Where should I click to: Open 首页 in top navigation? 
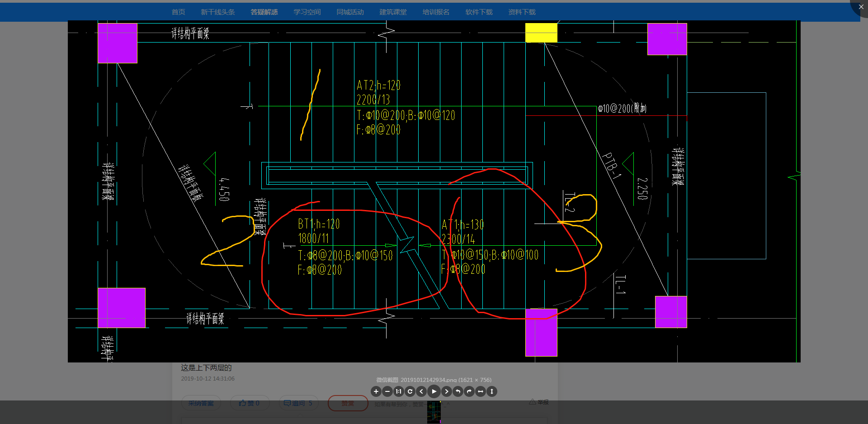[x=178, y=12]
